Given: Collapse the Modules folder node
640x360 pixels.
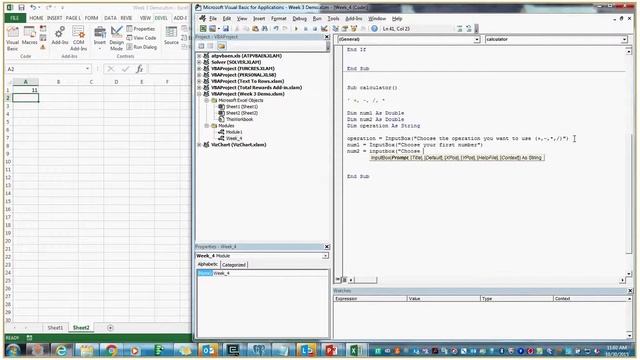Looking at the screenshot, I should click(207, 126).
